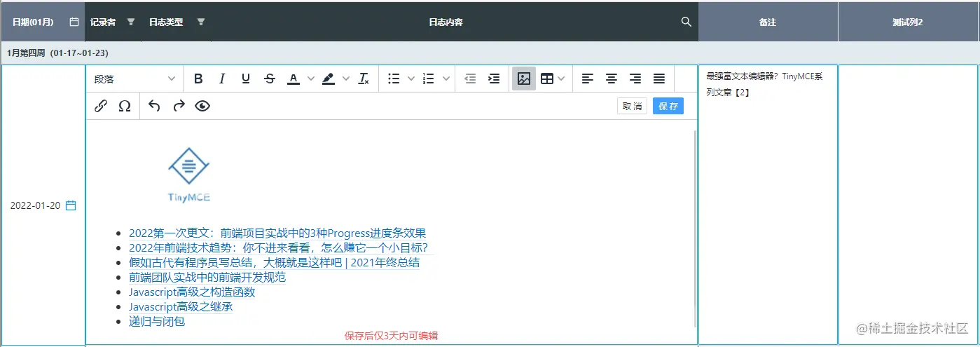Viewport: 980px width, 347px height.
Task: Preview the editor content
Action: tap(202, 106)
